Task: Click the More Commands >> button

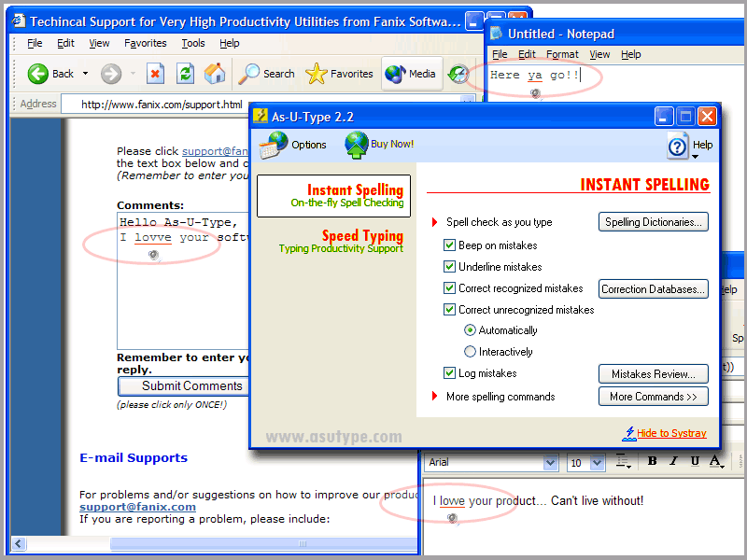Action: (x=653, y=397)
